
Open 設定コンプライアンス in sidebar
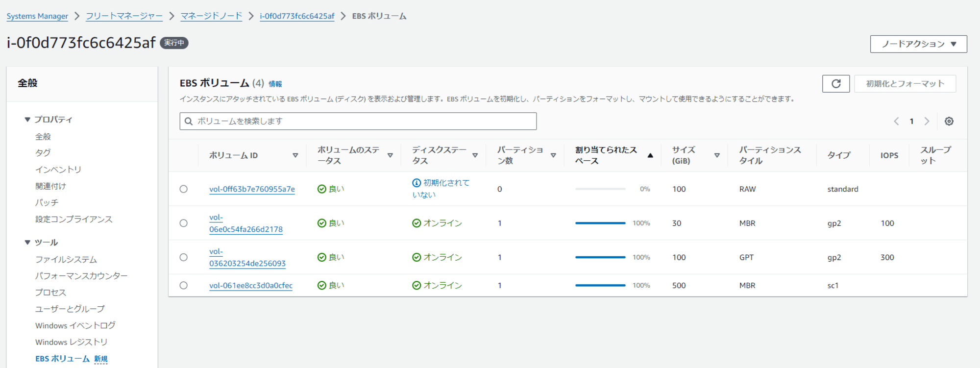point(74,219)
